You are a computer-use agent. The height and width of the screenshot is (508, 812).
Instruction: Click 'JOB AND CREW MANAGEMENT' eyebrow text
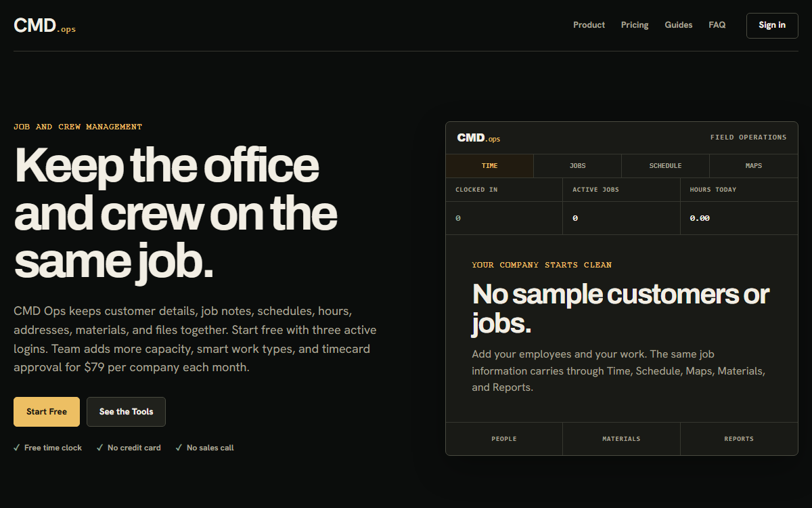coord(78,127)
